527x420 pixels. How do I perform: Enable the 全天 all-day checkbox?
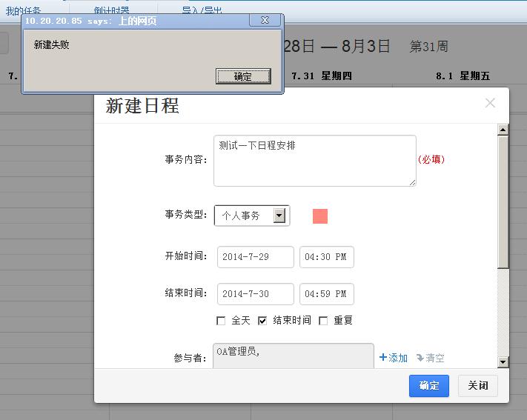coord(221,321)
